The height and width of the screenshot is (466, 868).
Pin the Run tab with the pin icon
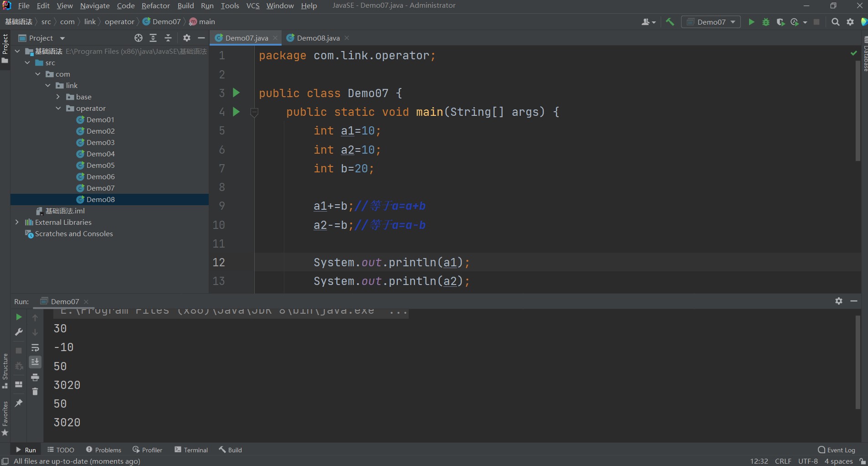[19, 403]
